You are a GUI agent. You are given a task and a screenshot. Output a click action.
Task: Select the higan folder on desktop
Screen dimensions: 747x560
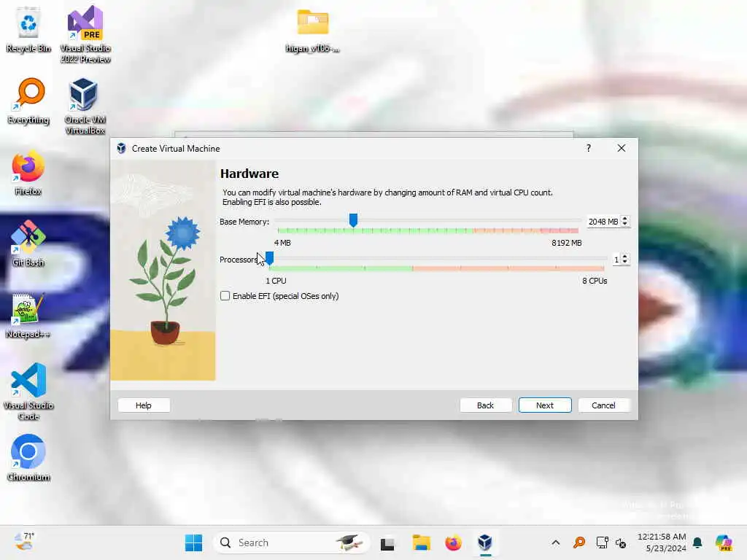312,31
